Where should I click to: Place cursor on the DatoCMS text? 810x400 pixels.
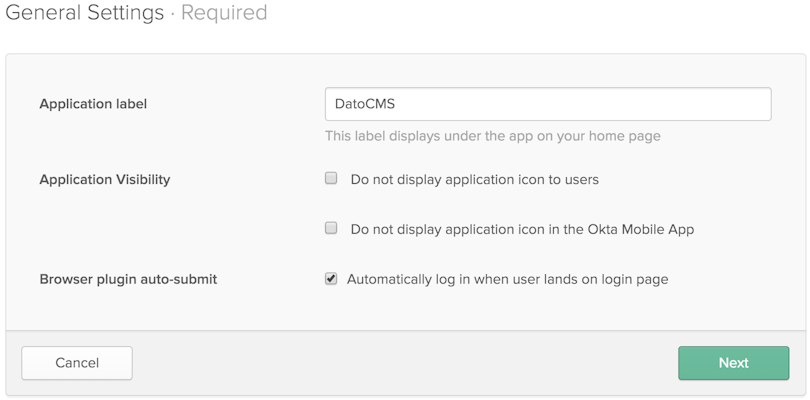(x=365, y=104)
